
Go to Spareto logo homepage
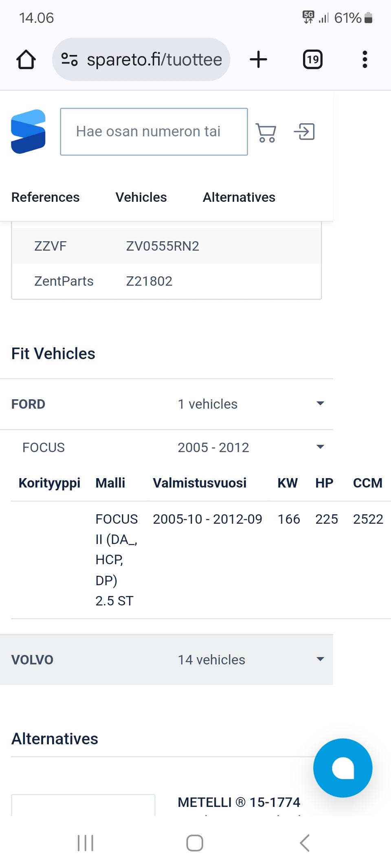point(28,131)
